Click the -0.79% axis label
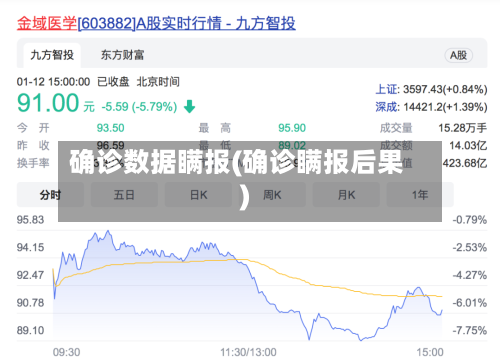 470,220
